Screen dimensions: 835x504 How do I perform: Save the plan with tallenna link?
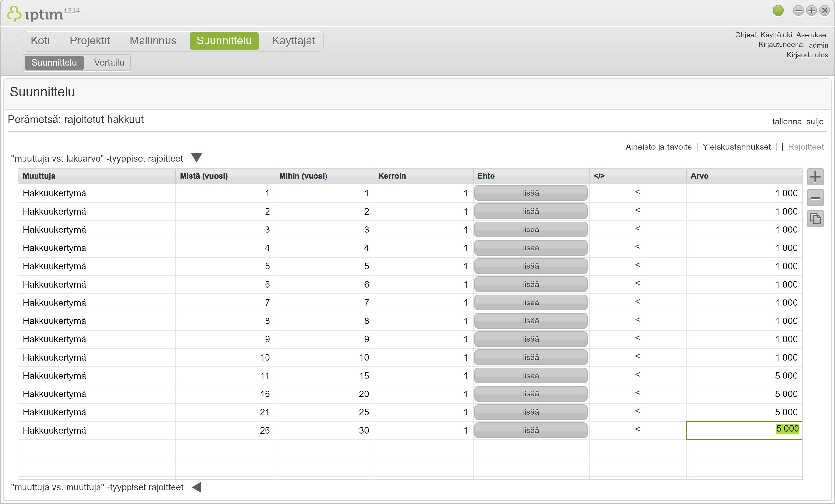click(786, 122)
